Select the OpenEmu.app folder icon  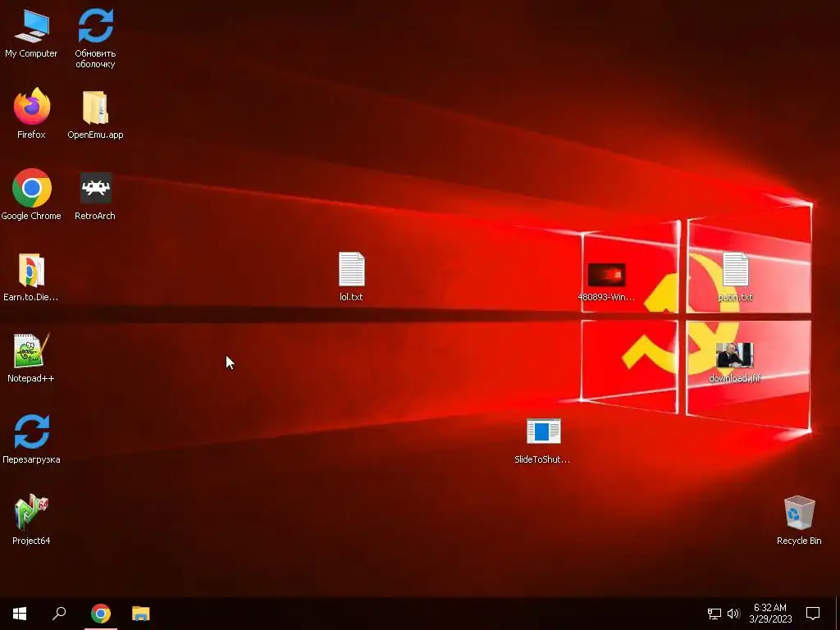pyautogui.click(x=95, y=107)
